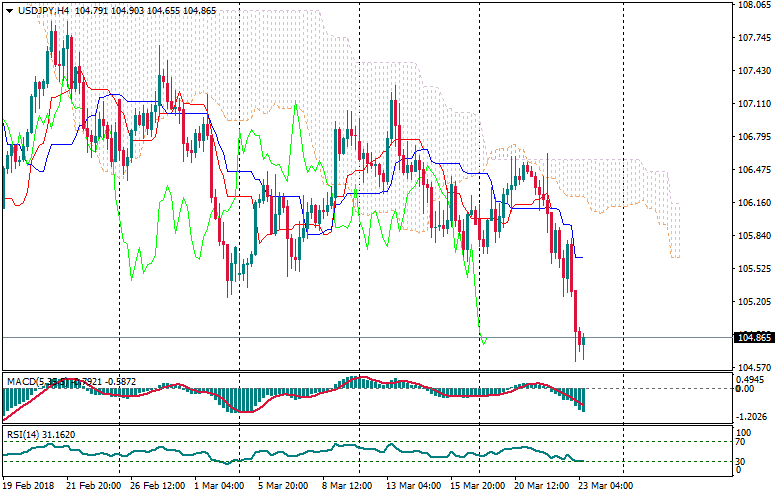Click the MACD scale value -1.2026
Image resolution: width=775 pixels, height=497 pixels.
(753, 416)
